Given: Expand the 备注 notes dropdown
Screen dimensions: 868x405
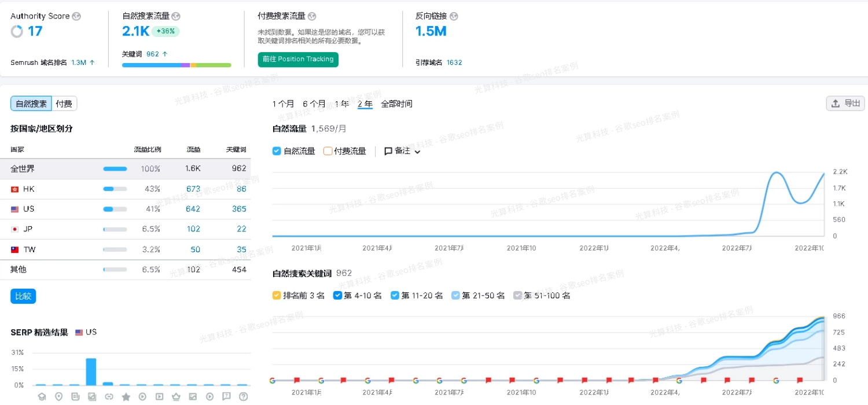Looking at the screenshot, I should (403, 151).
